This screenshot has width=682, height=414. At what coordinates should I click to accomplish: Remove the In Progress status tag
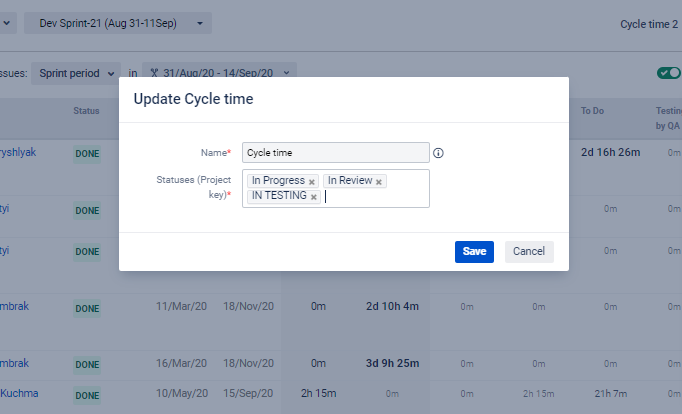coord(311,182)
